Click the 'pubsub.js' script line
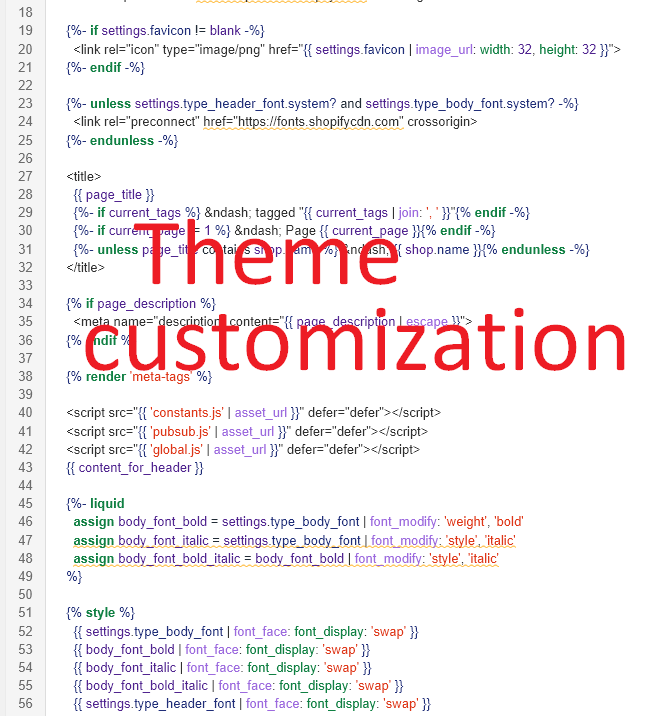The width and height of the screenshot is (646, 716). tap(247, 432)
